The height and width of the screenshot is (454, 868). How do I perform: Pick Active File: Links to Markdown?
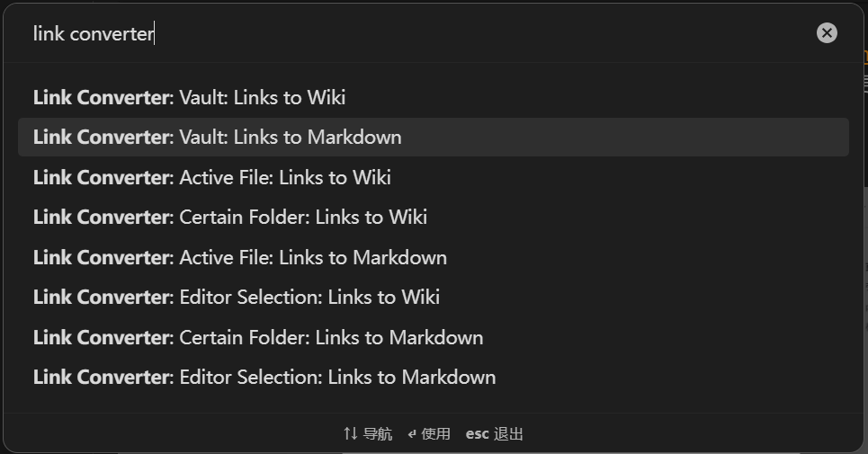click(x=240, y=257)
